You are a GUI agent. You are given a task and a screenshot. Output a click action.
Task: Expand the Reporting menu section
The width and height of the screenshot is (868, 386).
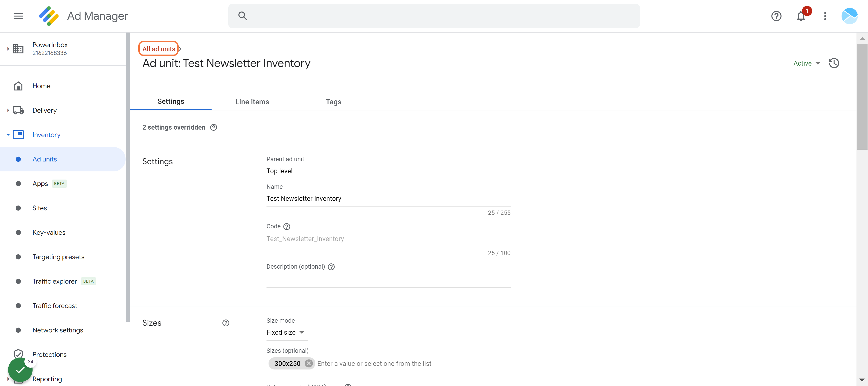[8, 379]
